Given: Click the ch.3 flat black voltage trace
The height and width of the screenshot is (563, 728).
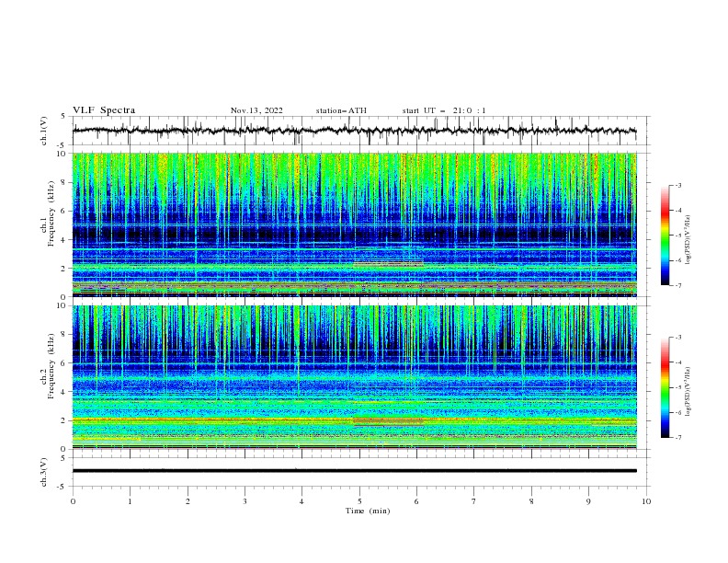Looking at the screenshot, I should [x=354, y=471].
